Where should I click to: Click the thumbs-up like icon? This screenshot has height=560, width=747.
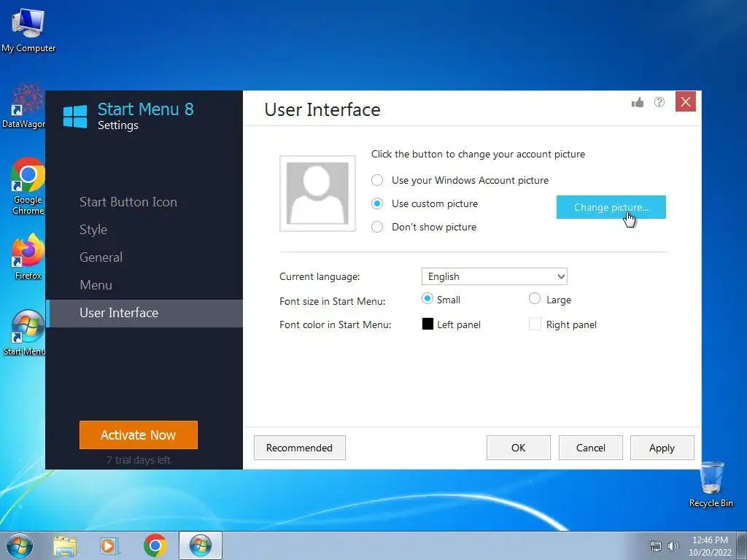(x=638, y=102)
